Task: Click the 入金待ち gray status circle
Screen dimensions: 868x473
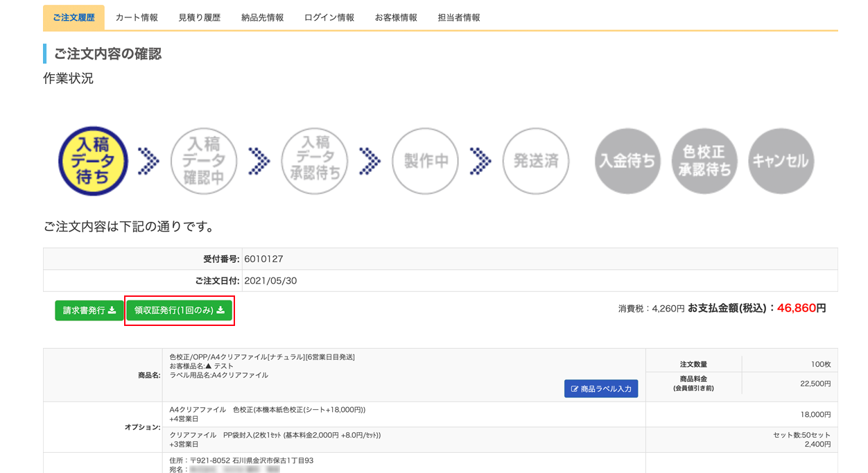Action: [627, 161]
